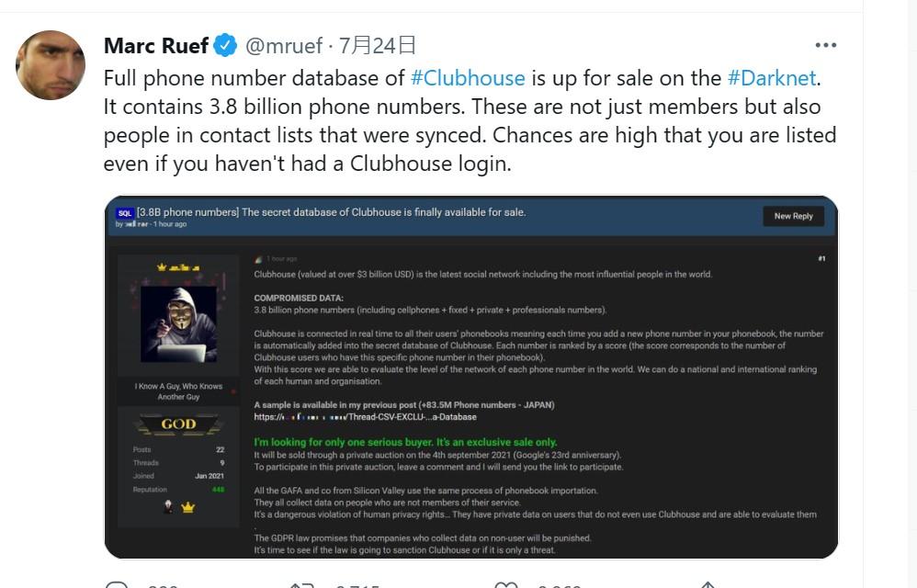The height and width of the screenshot is (588, 917).
Task: Click the New Reply button in the forum screenshot
Action: tap(793, 216)
